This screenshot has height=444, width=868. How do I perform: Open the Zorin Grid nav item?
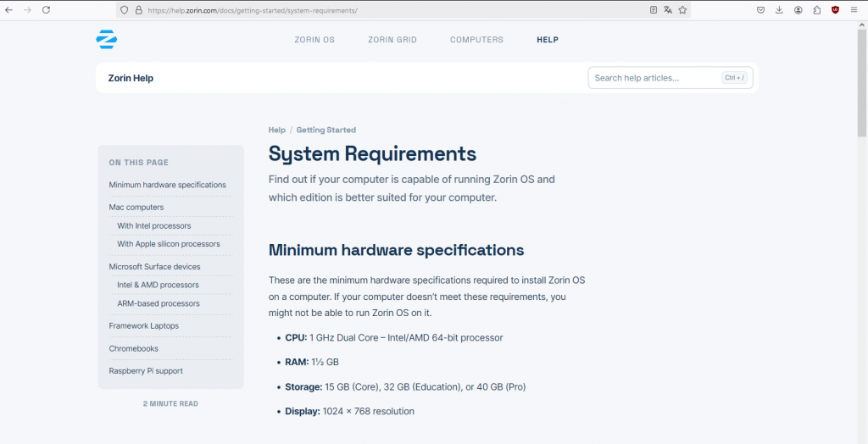coord(392,40)
